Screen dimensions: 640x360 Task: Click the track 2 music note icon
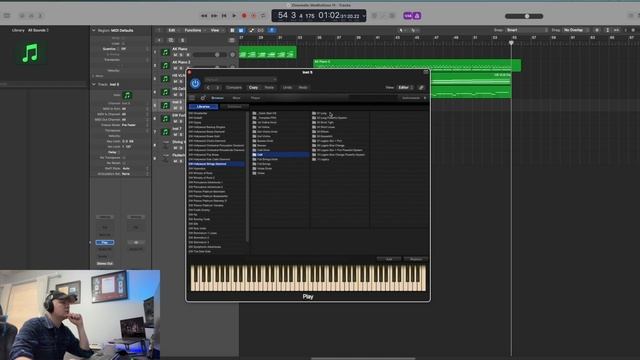(x=165, y=65)
